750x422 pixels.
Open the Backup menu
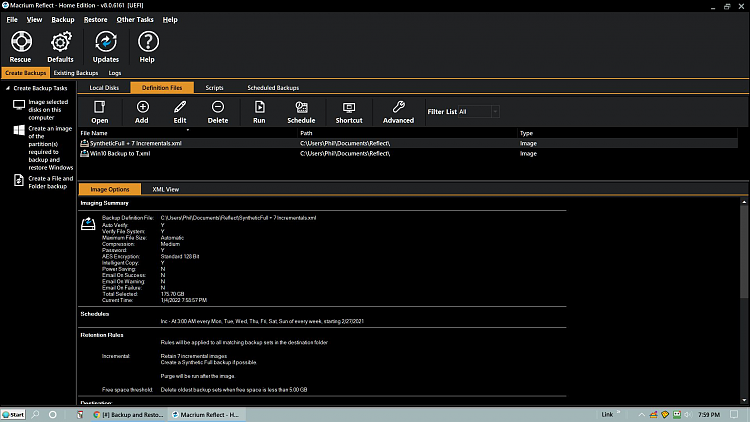pos(63,20)
